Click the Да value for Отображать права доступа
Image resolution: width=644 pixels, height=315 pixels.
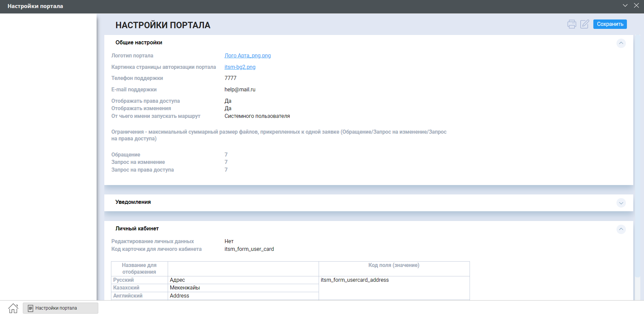228,101
